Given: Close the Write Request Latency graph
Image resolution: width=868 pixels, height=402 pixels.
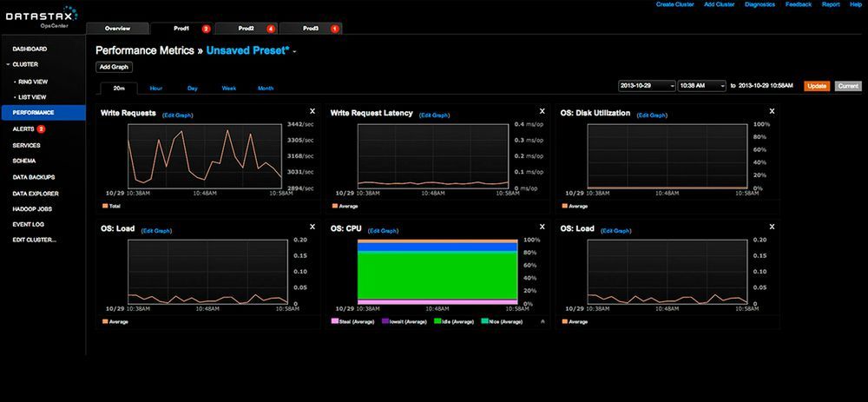Looking at the screenshot, I should pos(542,111).
